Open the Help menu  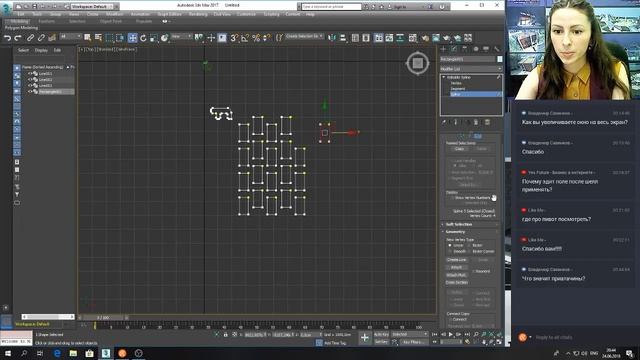point(310,14)
